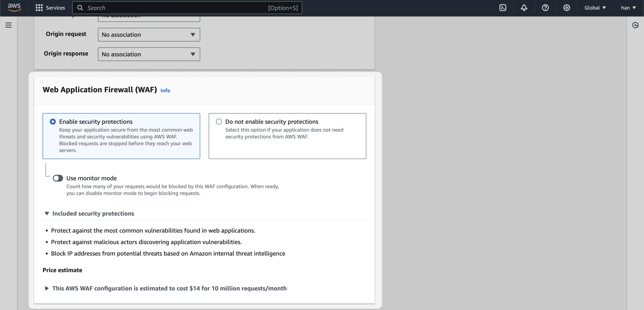This screenshot has width=644, height=310.
Task: Open the notifications bell
Action: pyautogui.click(x=524, y=8)
